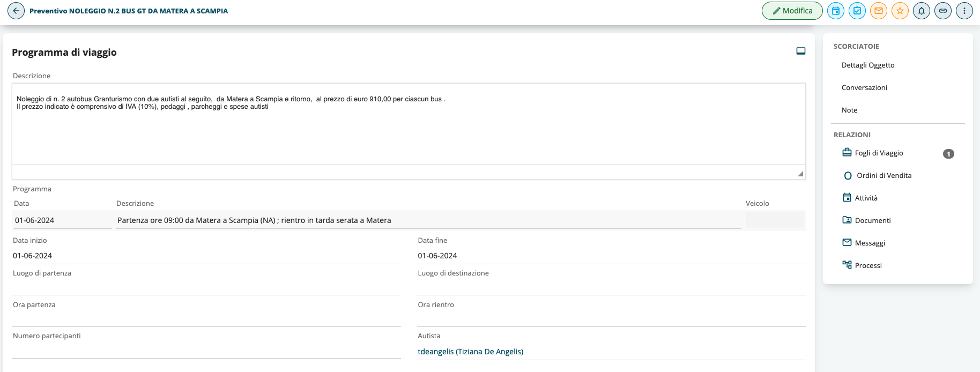Viewport: 980px width, 372px height.
Task: Open Fogli di Viaggio relation
Action: (x=879, y=153)
